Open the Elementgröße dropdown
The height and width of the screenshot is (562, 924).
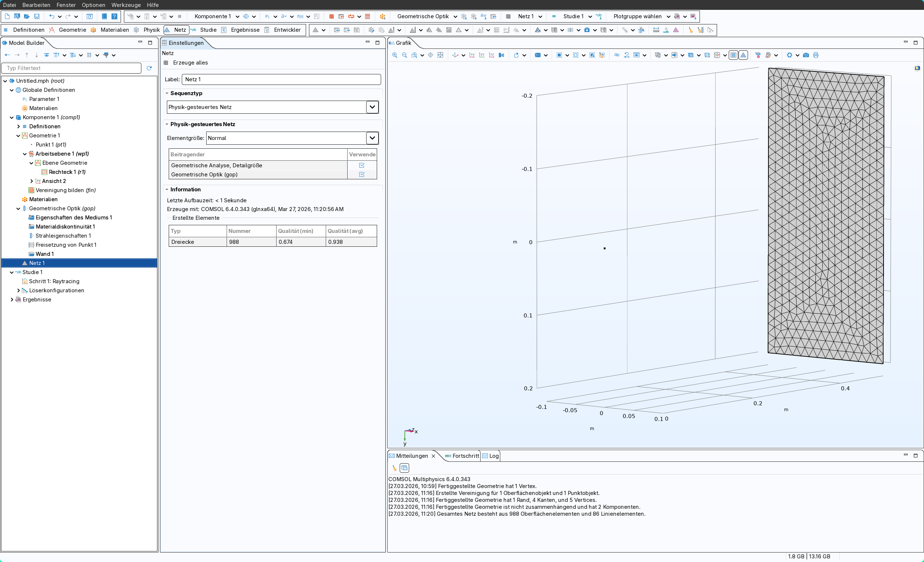(x=372, y=138)
